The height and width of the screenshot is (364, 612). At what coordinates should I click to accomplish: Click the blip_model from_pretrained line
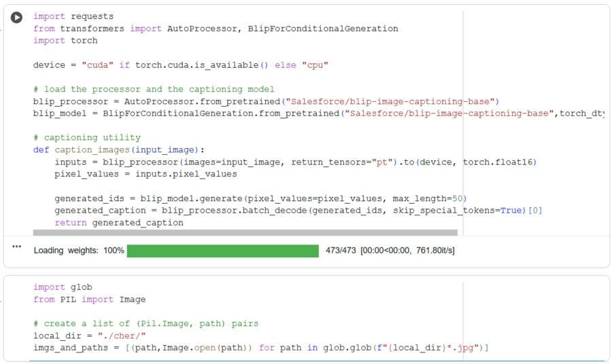click(x=318, y=113)
